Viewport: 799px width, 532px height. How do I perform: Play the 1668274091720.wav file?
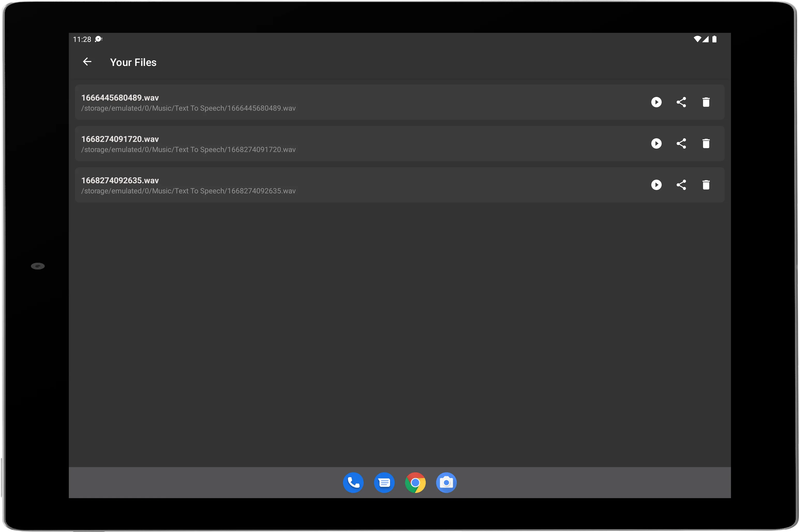(656, 143)
